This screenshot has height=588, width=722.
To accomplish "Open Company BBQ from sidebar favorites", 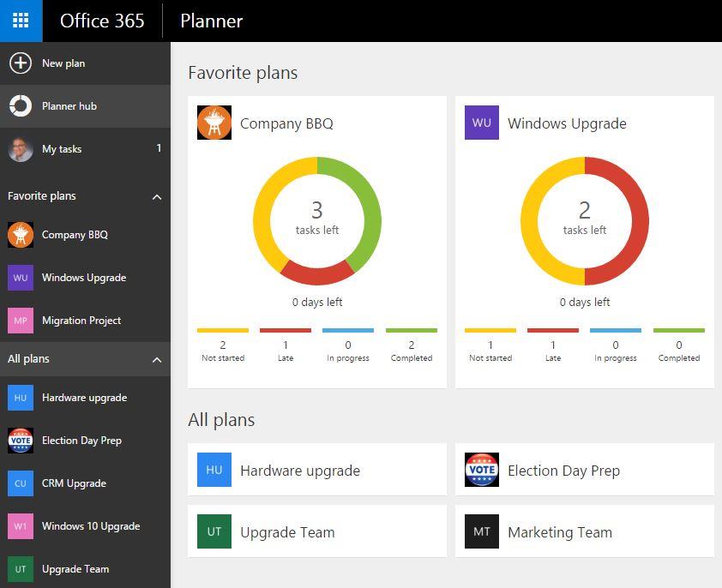I will tap(85, 235).
